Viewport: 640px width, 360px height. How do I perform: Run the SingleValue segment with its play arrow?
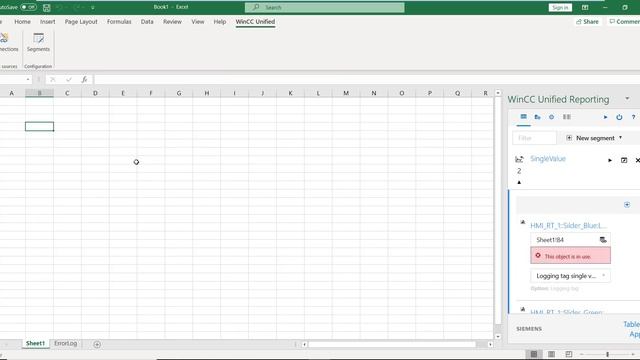pyautogui.click(x=610, y=160)
